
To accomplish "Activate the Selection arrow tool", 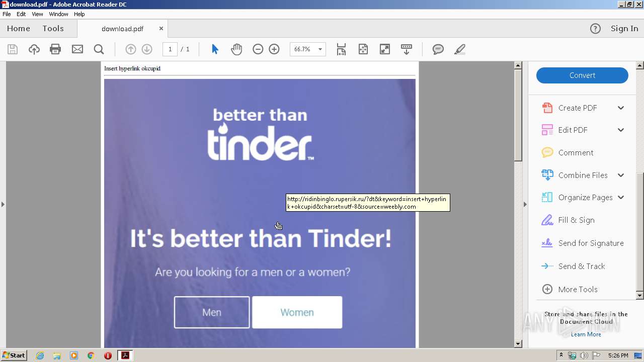I will [x=215, y=49].
